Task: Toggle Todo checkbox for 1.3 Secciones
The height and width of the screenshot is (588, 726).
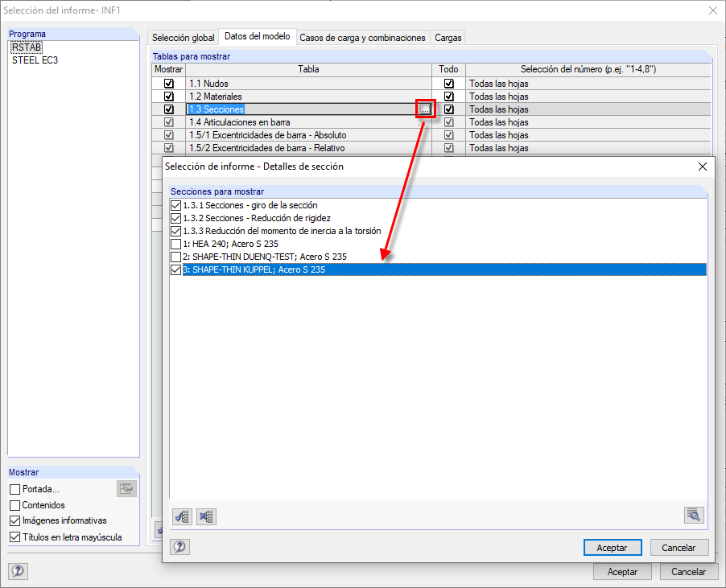Action: (448, 109)
